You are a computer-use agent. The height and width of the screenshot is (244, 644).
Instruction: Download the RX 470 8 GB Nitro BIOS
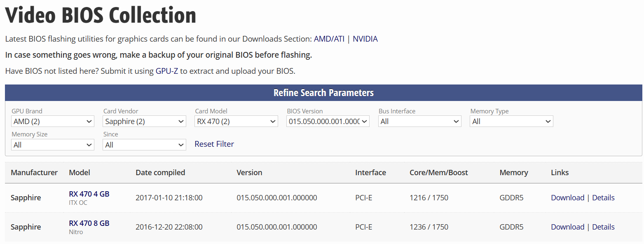(x=567, y=227)
